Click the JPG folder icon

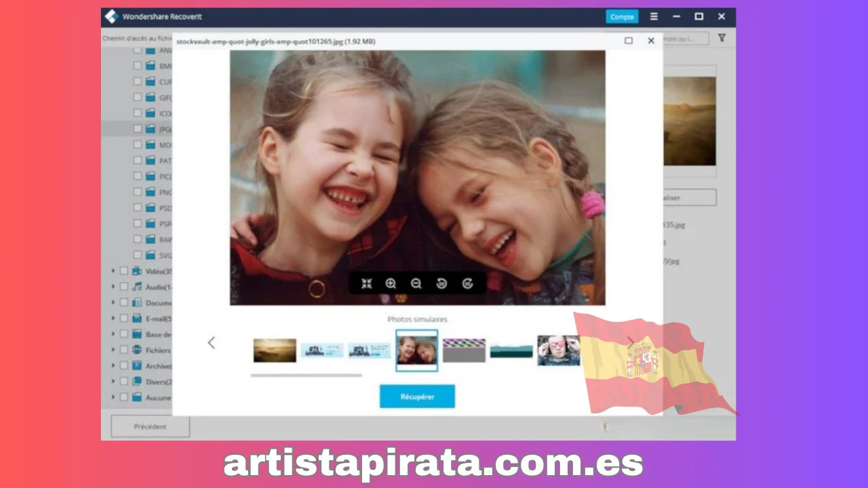pyautogui.click(x=150, y=129)
